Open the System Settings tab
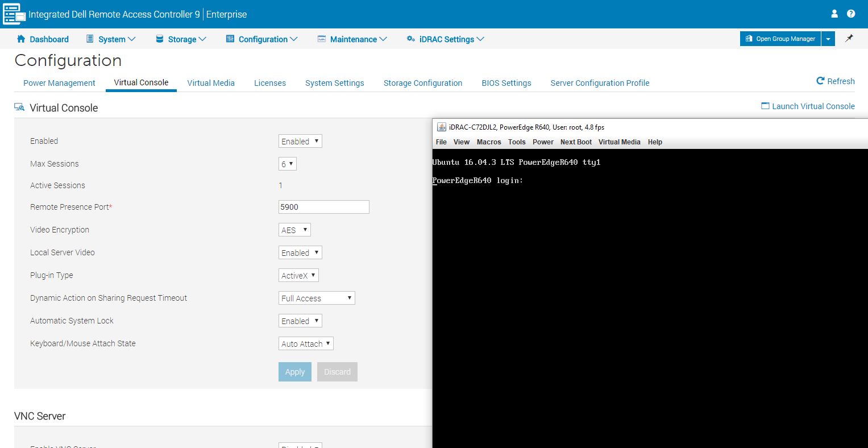Image resolution: width=868 pixels, height=448 pixels. tap(335, 83)
